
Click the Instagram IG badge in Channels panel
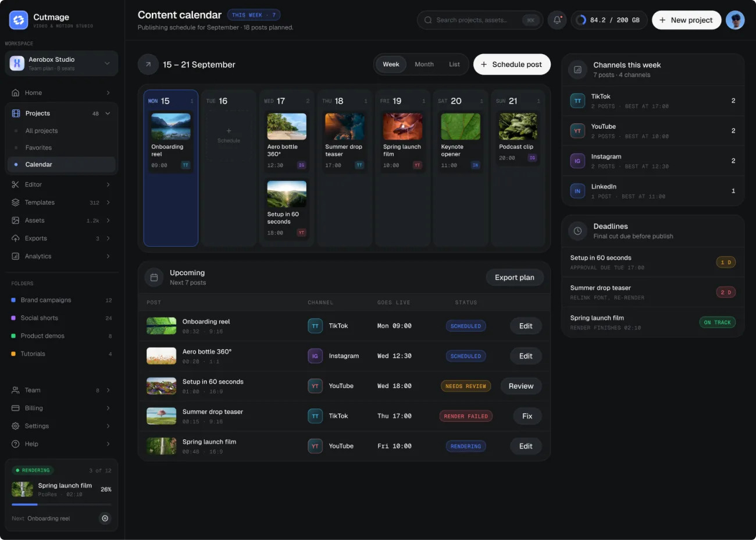(x=577, y=161)
